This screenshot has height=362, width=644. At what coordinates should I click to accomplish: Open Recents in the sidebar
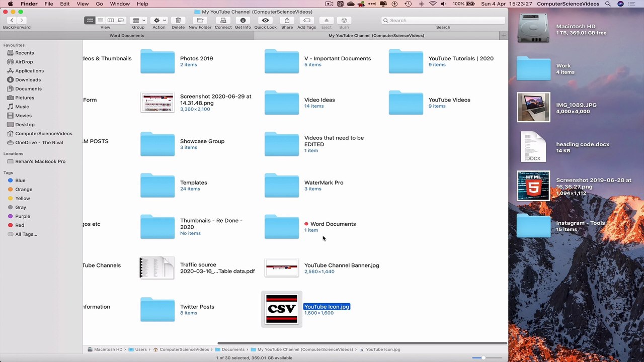(25, 53)
